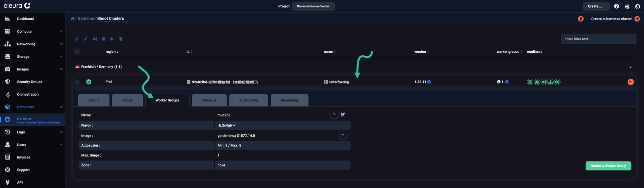Click the Project selector field
The height and width of the screenshot is (188, 644).
313,6
